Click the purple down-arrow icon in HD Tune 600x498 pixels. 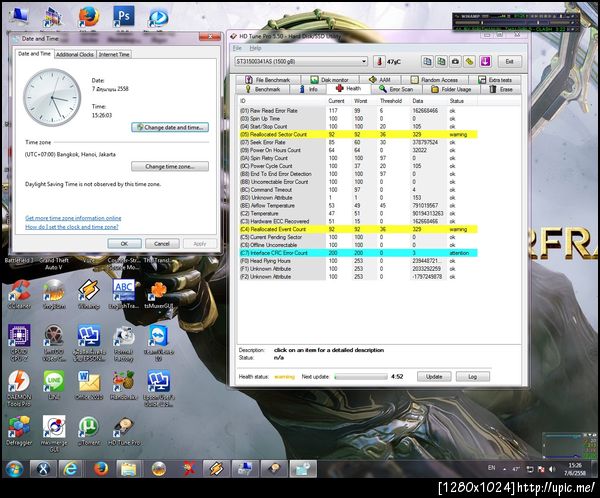tap(486, 61)
